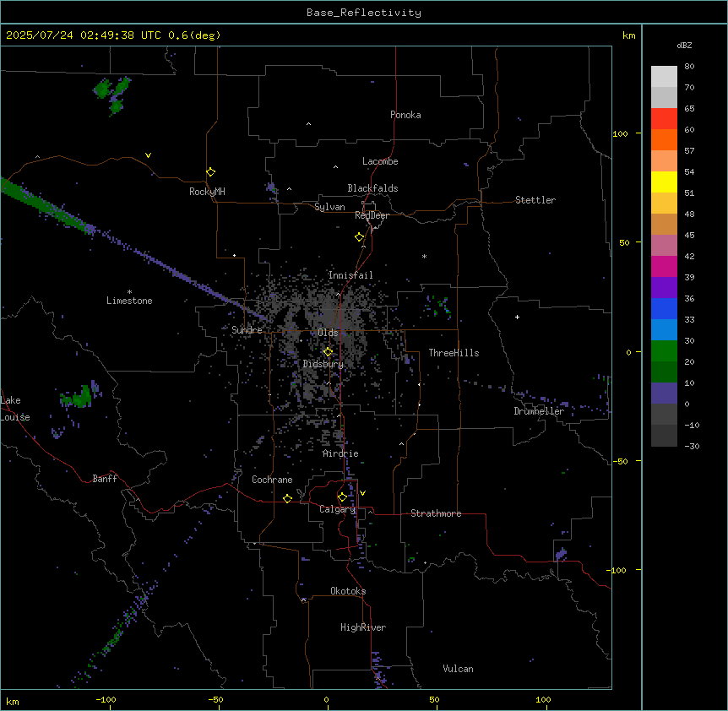Image resolution: width=728 pixels, height=711 pixels.
Task: Click the Vulcan town label
Action: coord(458,669)
